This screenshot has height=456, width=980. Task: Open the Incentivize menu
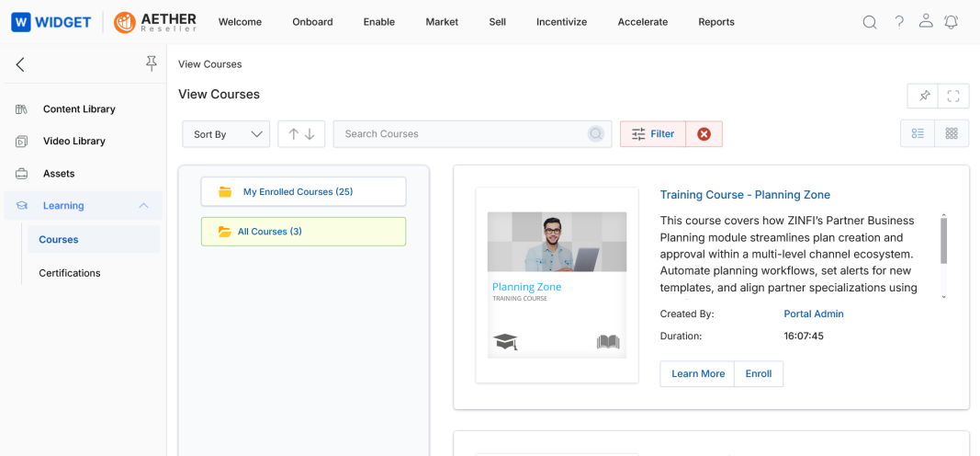click(x=562, y=22)
